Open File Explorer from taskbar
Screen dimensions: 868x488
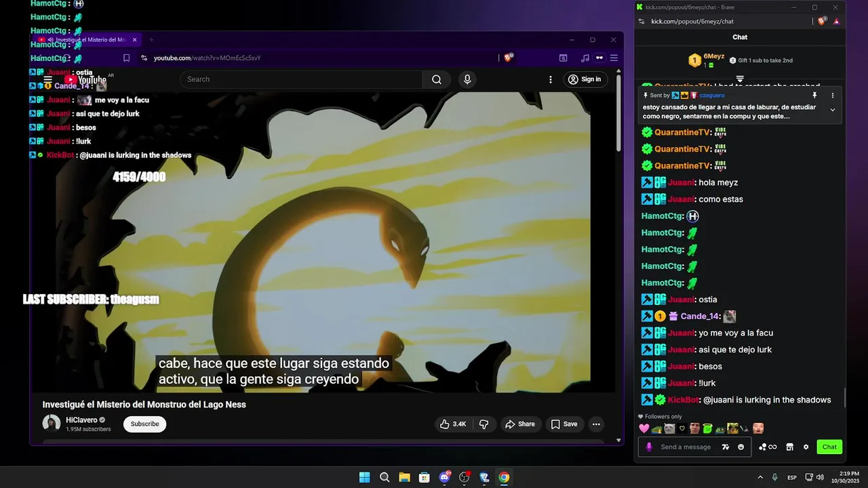click(404, 477)
